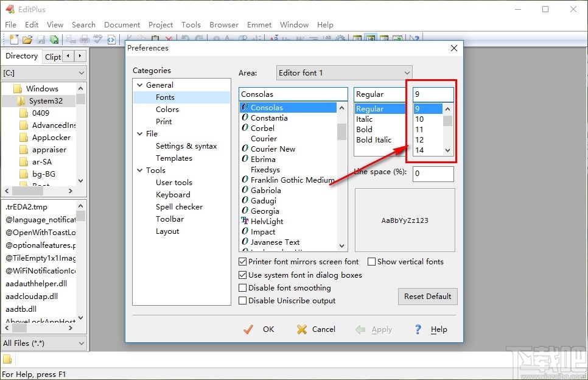Open the [C:] drive dropdown

tap(44, 73)
